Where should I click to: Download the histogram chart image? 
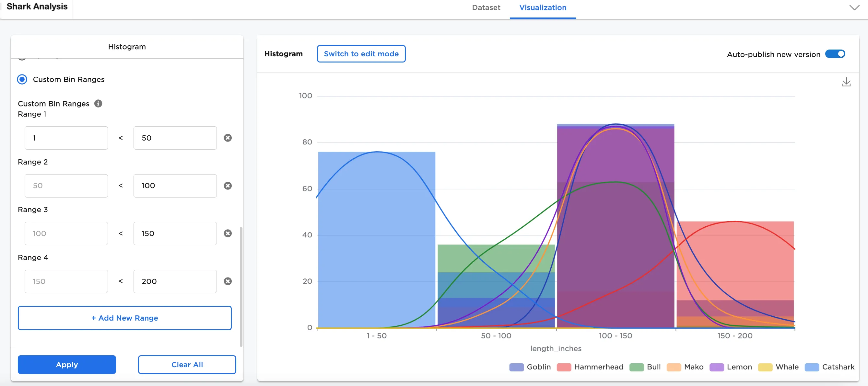point(846,82)
